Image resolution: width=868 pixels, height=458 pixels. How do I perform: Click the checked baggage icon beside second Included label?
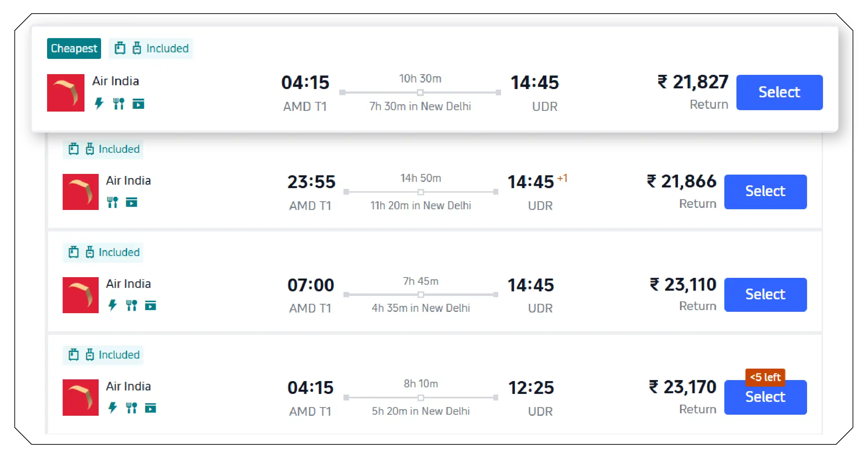click(90, 149)
